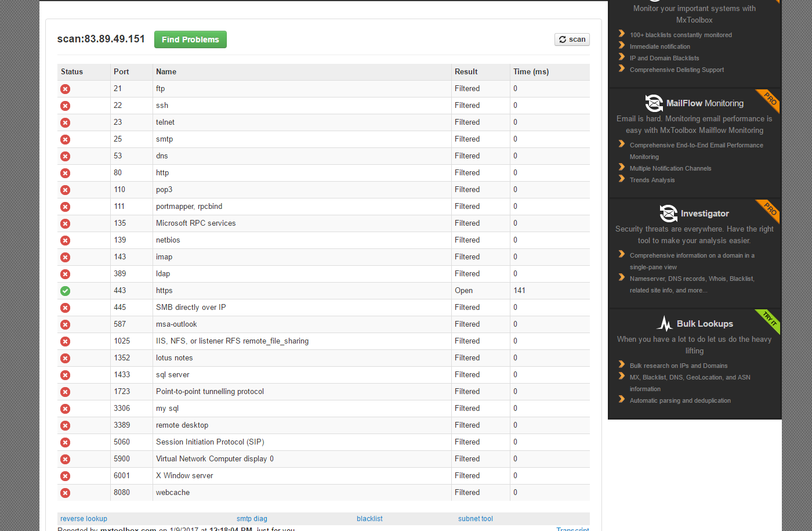Click the Time (ms) column header
The height and width of the screenshot is (531, 812).
pyautogui.click(x=531, y=72)
